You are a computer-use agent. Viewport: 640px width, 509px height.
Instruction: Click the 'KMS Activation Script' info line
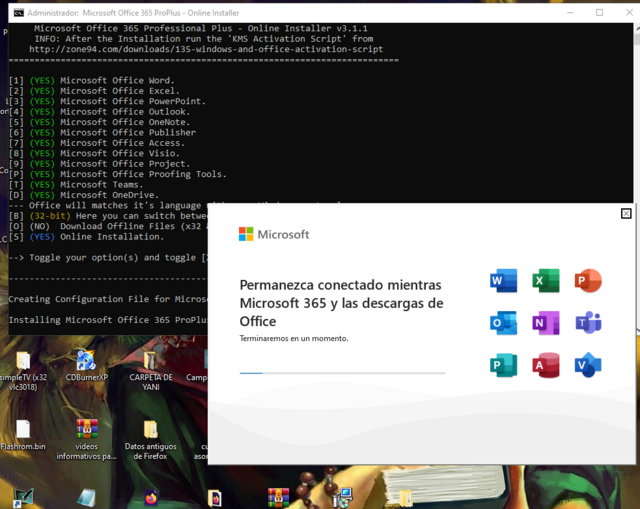pos(204,39)
